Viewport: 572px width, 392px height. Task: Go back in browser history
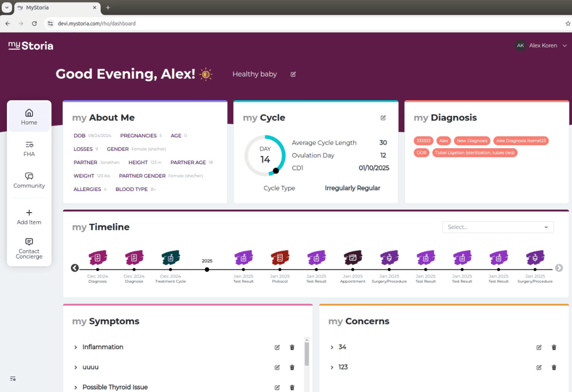pyautogui.click(x=8, y=24)
